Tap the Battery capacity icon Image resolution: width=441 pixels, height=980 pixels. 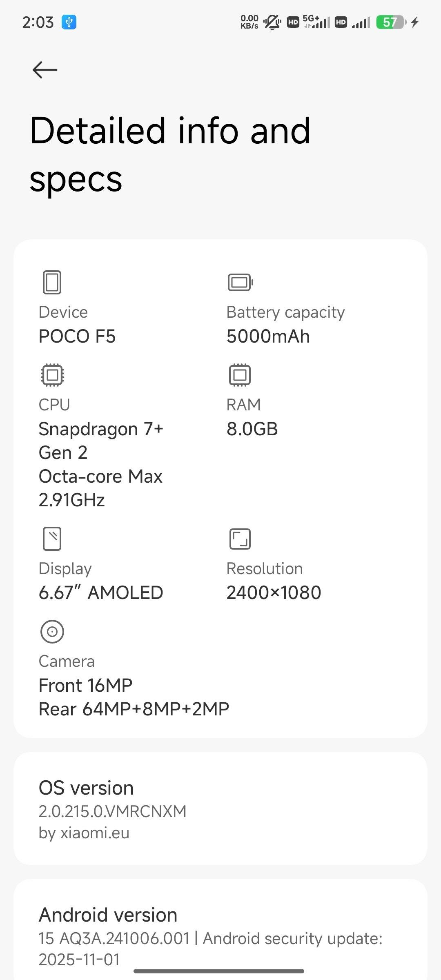coord(240,282)
